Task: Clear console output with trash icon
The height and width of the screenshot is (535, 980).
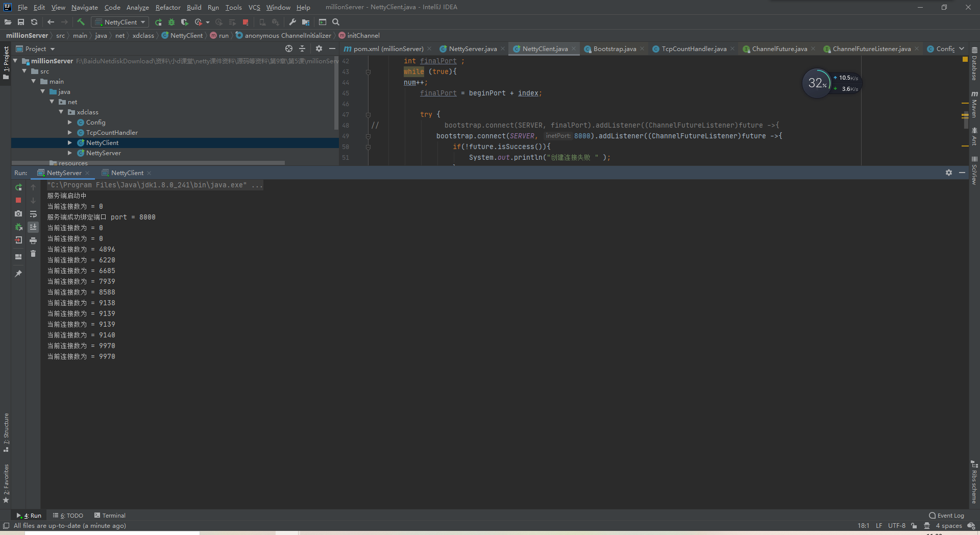Action: coord(33,254)
